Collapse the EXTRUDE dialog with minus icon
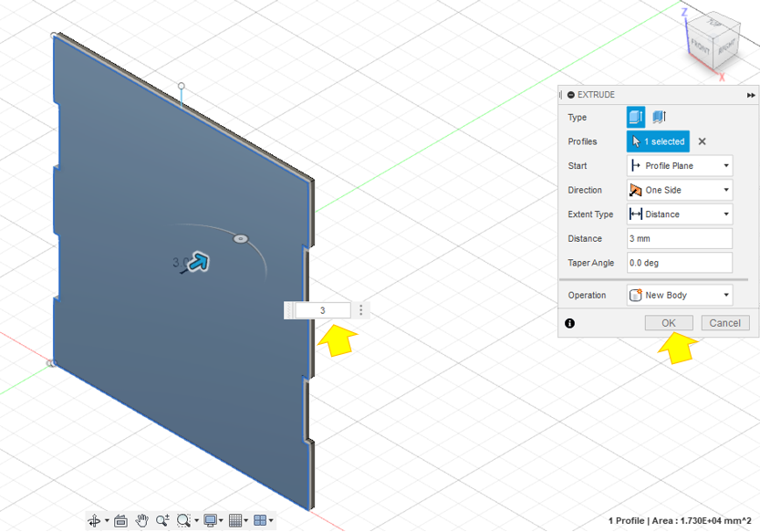Screen dimensions: 760x532 click(x=571, y=95)
